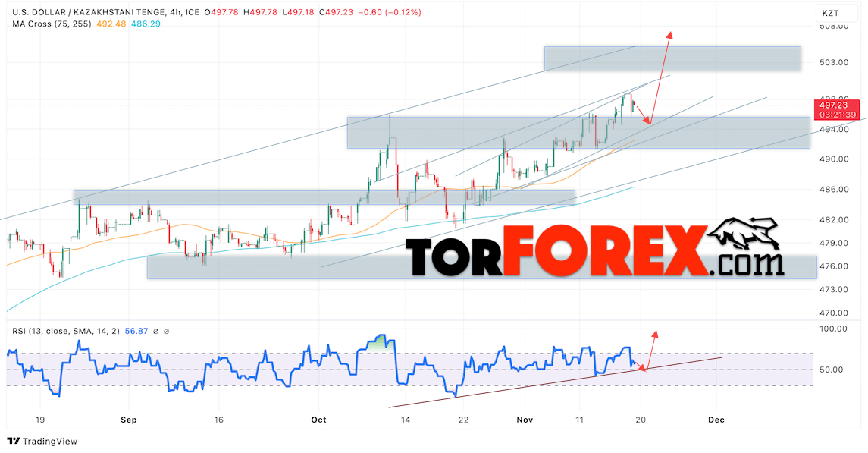Click the 11 date label on time axis

click(x=580, y=420)
